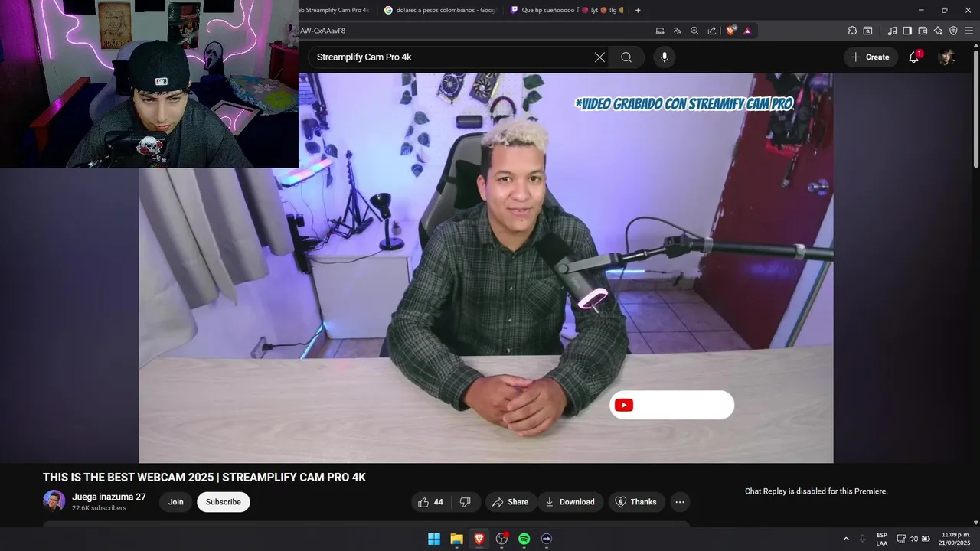Click Chat Replay is disabled message
980x551 pixels.
click(x=816, y=491)
